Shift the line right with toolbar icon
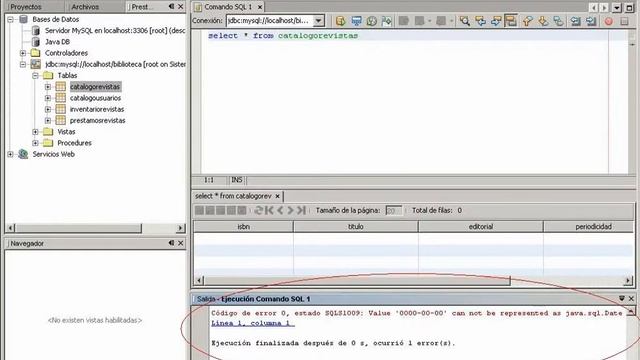 point(591,21)
